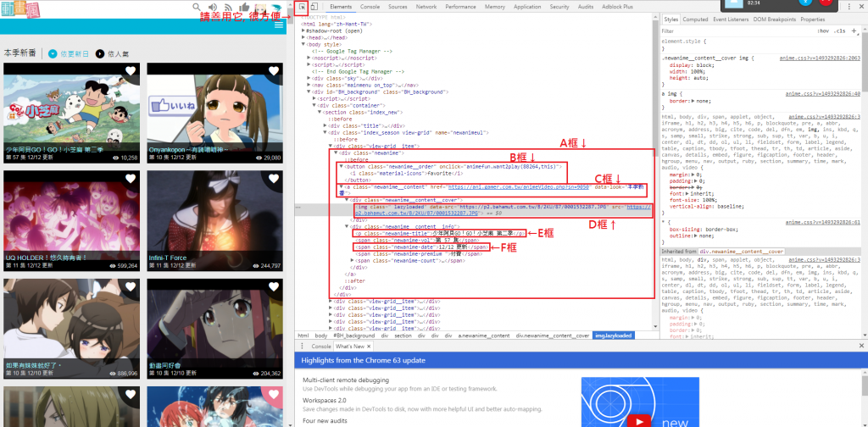The width and height of the screenshot is (868, 427).
Task: Select the body breadcrumb
Action: (x=321, y=335)
